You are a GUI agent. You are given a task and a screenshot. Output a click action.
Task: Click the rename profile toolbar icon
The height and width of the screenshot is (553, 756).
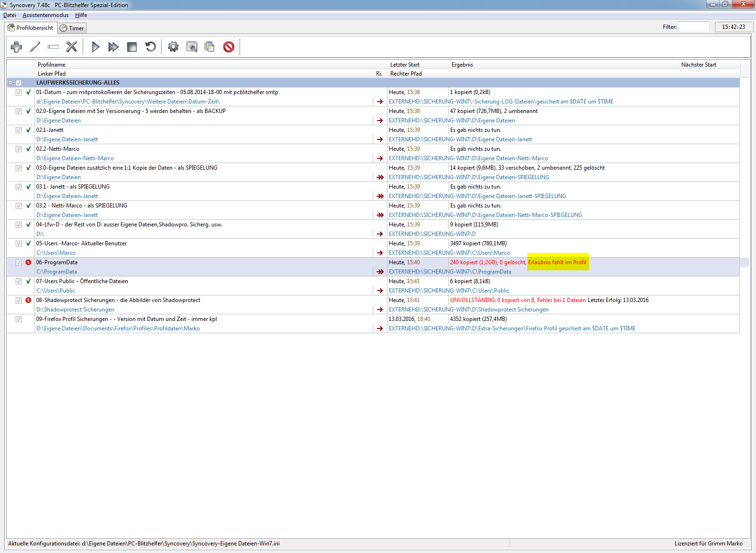53,47
